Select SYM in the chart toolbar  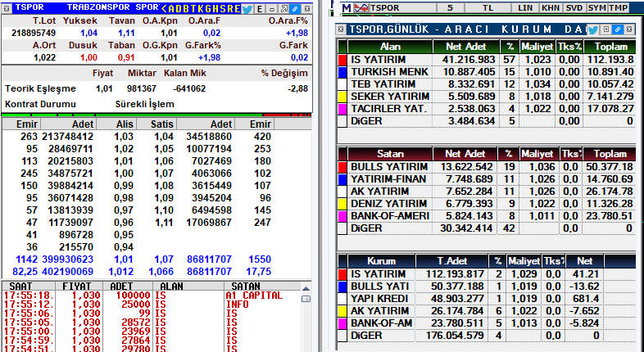(x=596, y=7)
